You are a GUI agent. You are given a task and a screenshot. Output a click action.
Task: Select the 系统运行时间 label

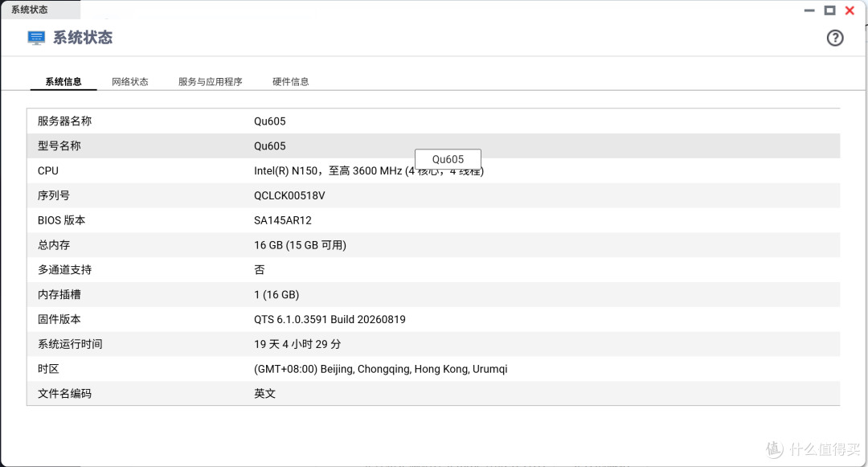(x=70, y=344)
